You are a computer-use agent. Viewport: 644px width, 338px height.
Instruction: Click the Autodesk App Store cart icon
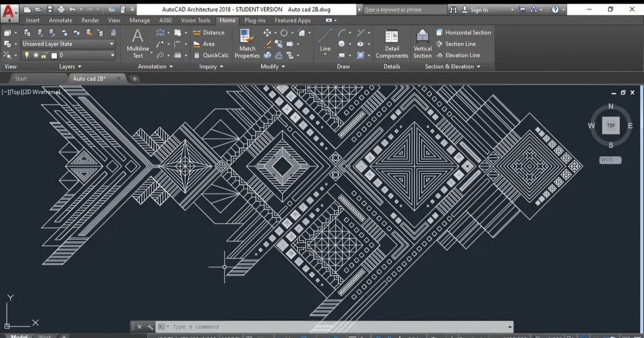522,10
